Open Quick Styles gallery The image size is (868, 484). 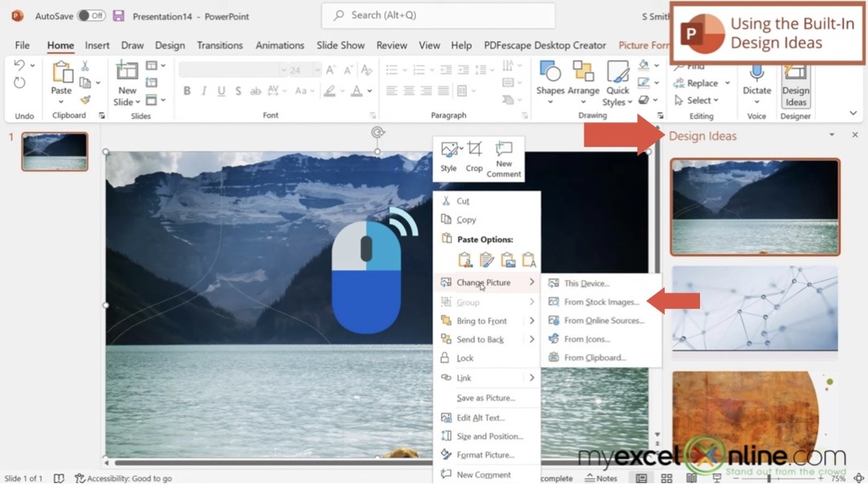click(x=617, y=83)
